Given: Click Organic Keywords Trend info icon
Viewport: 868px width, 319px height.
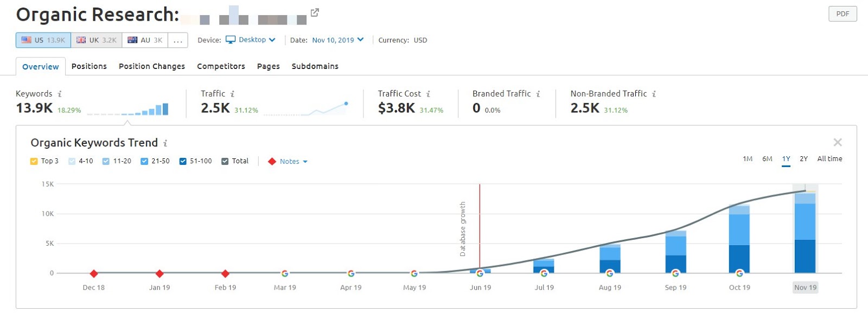Looking at the screenshot, I should 165,143.
